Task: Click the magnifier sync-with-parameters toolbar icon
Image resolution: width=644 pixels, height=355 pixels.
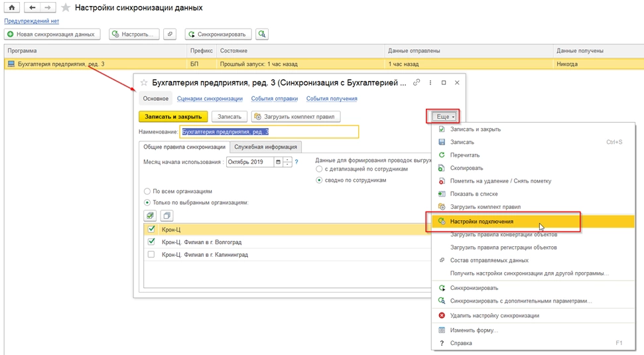Action: coord(262,34)
